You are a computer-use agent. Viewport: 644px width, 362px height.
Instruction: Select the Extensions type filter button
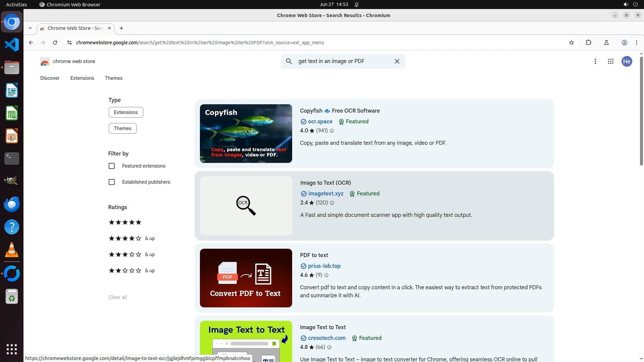click(x=125, y=112)
